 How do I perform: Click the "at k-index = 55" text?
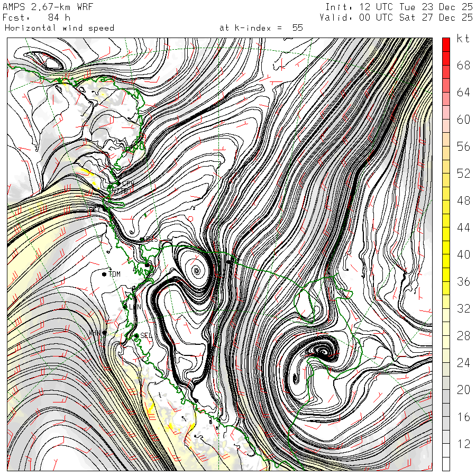[261, 28]
